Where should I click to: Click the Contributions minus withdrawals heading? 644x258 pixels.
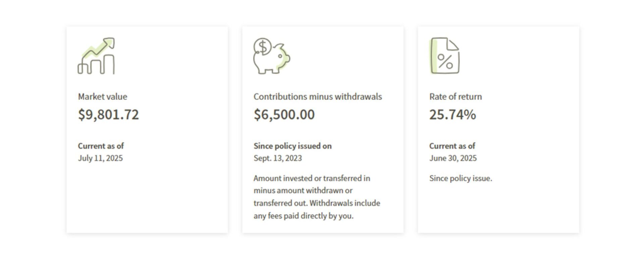point(318,96)
